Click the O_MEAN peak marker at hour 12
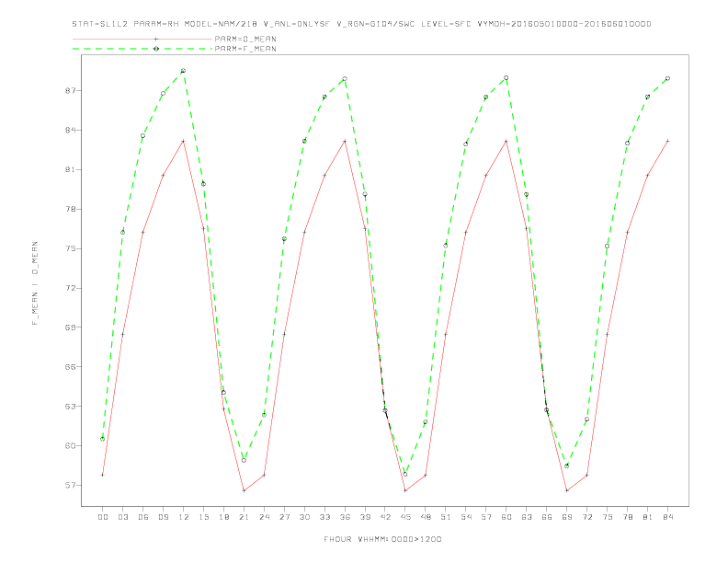This screenshot has width=728, height=563. click(x=184, y=141)
